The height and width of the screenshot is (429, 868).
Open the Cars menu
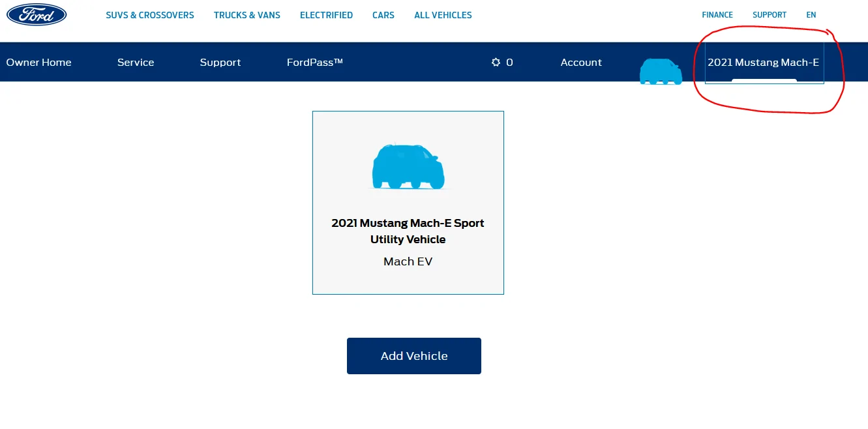(x=383, y=15)
